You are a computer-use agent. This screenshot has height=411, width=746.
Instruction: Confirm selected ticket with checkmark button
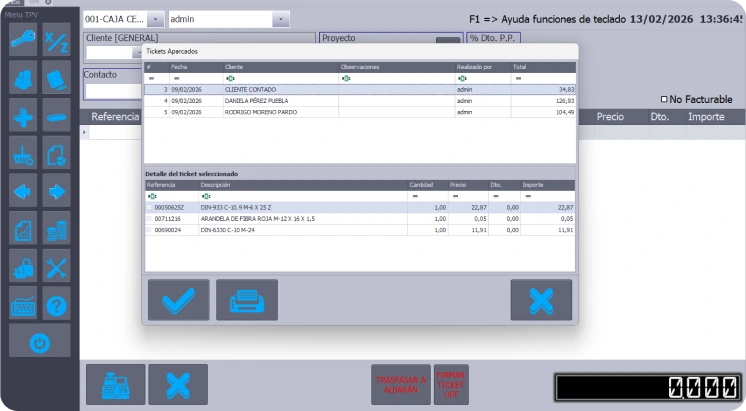coord(178,300)
